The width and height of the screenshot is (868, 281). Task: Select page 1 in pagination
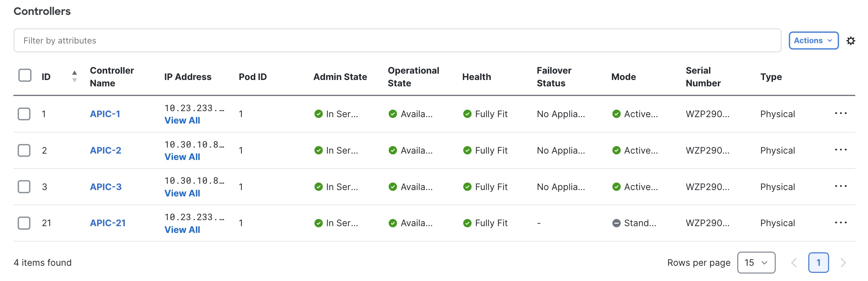point(818,263)
